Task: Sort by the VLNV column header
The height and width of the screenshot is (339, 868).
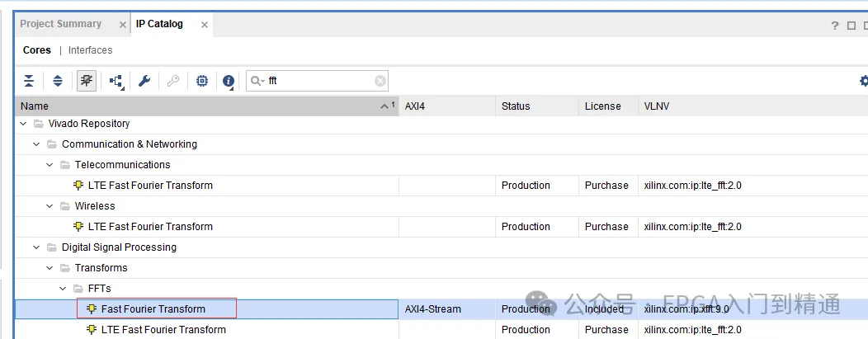Action: coord(752,106)
